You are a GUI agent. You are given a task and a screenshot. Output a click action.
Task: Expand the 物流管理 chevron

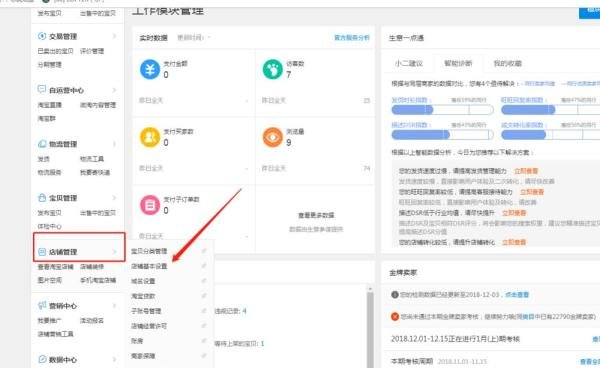(x=114, y=144)
